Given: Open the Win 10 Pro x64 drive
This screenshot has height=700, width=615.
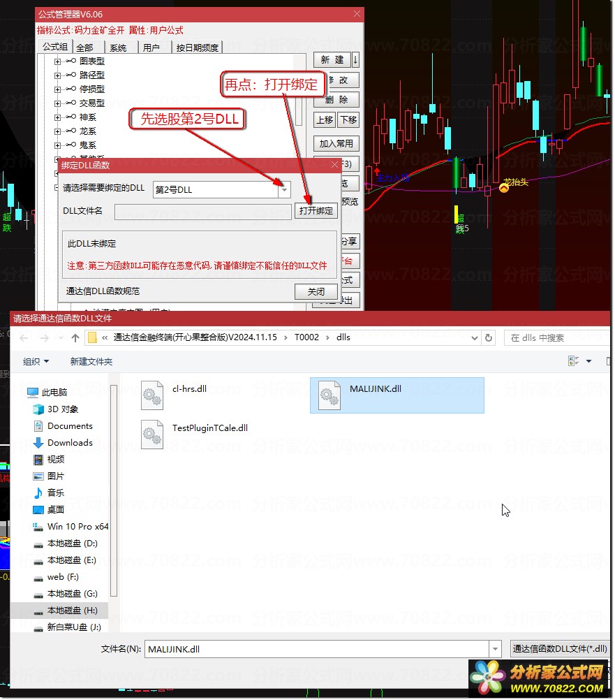Looking at the screenshot, I should pos(71,527).
